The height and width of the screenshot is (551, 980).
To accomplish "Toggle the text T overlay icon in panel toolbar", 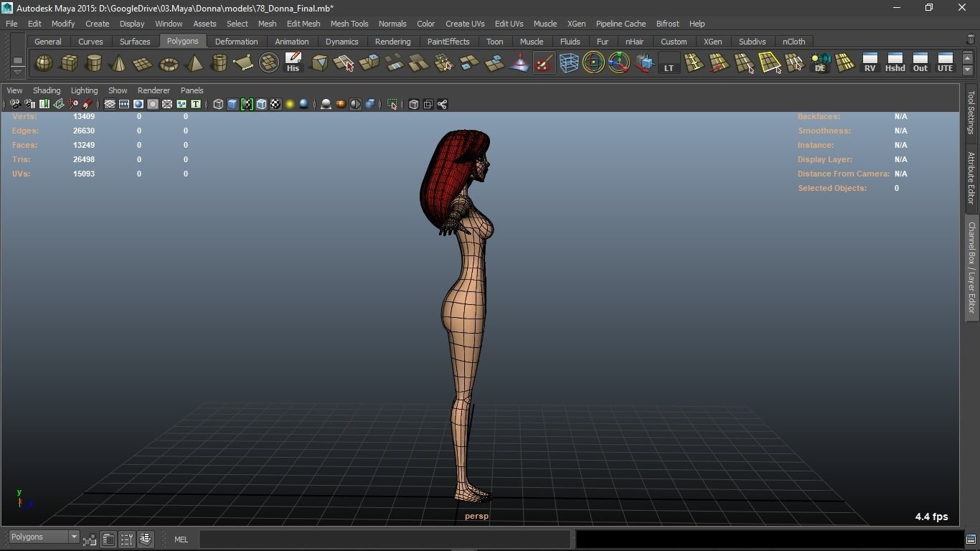I will point(196,105).
